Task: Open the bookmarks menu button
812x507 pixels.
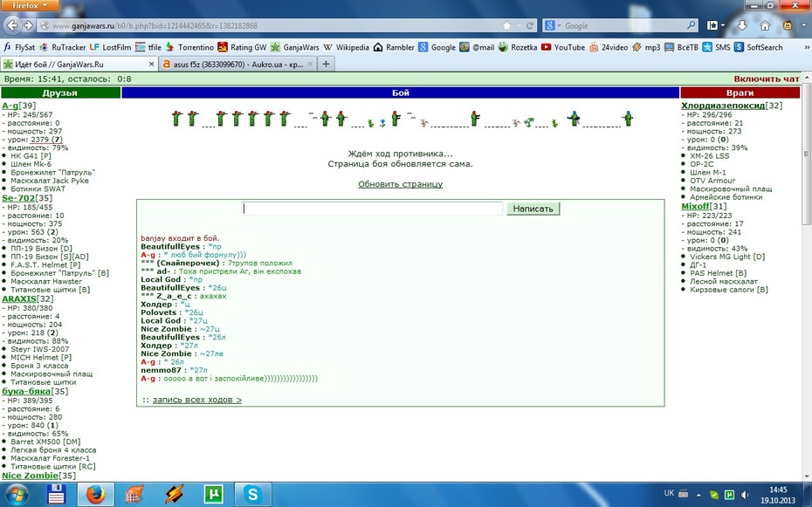Action: pyautogui.click(x=716, y=25)
